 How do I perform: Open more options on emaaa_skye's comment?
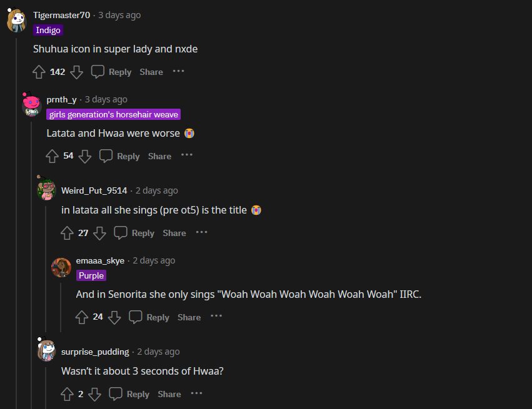coord(216,317)
